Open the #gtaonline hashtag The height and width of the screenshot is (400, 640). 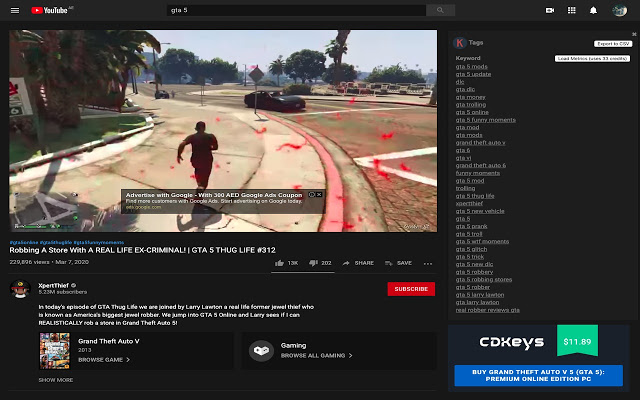tap(24, 242)
